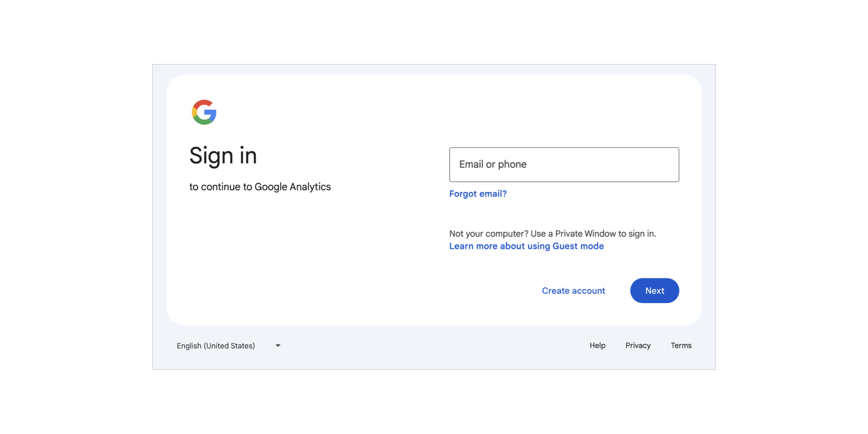This screenshot has width=868, height=434.
Task: Open the Help footer link
Action: pos(597,346)
